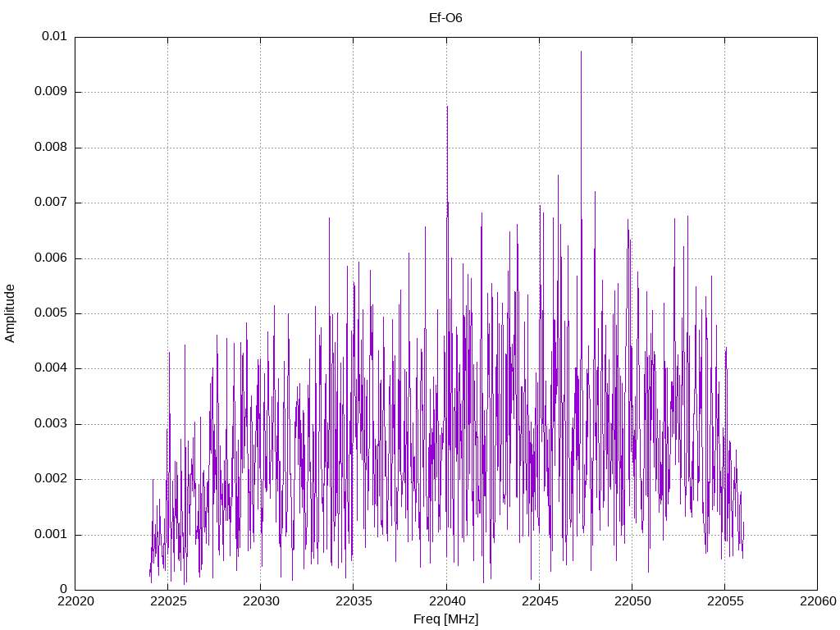
Task: Click the 0.008 y-axis tick label
Action: click(x=51, y=148)
